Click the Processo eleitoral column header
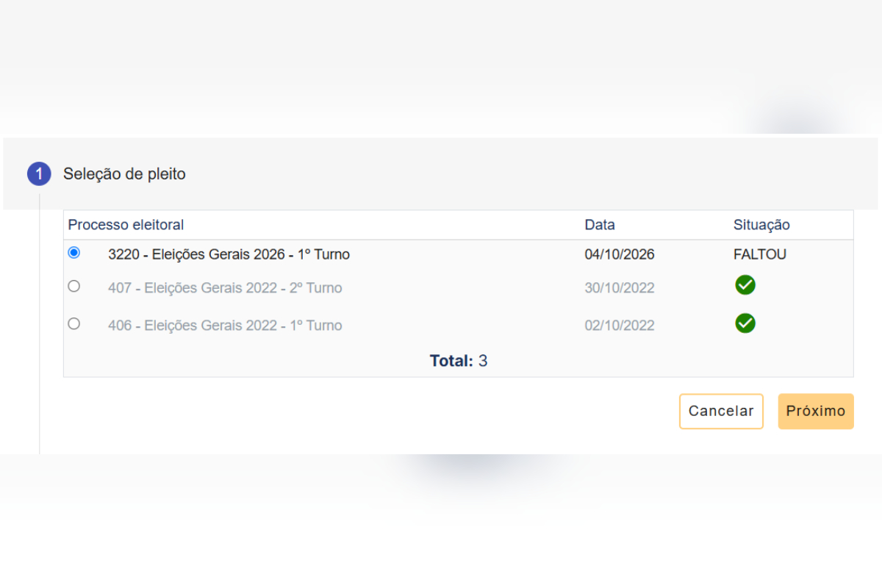Image resolution: width=882 pixels, height=588 pixels. point(126,225)
